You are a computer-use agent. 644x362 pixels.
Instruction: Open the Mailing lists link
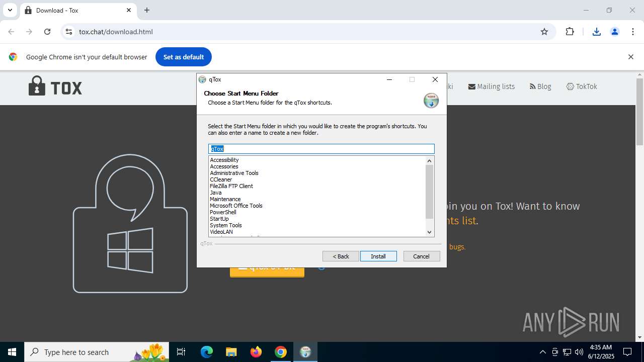[492, 86]
